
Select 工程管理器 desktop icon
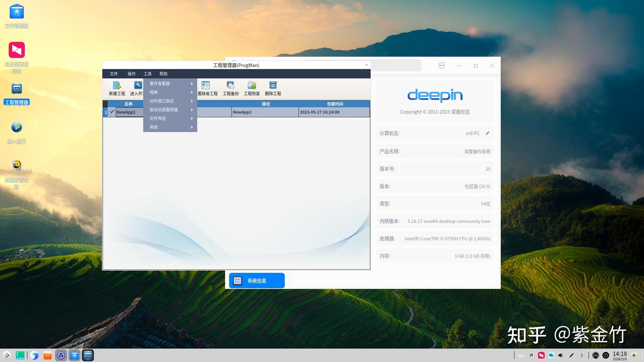click(x=16, y=94)
